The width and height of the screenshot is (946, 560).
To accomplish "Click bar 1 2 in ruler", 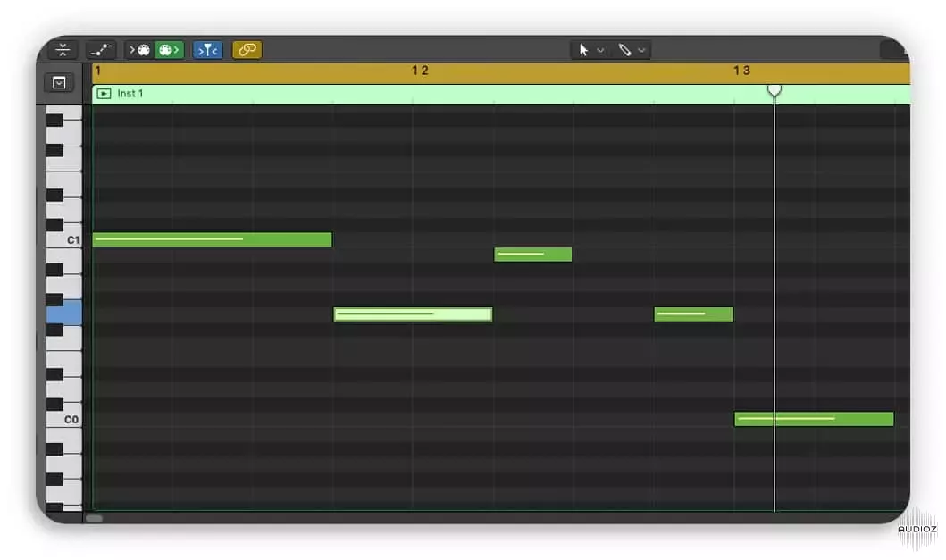I will 420,71.
